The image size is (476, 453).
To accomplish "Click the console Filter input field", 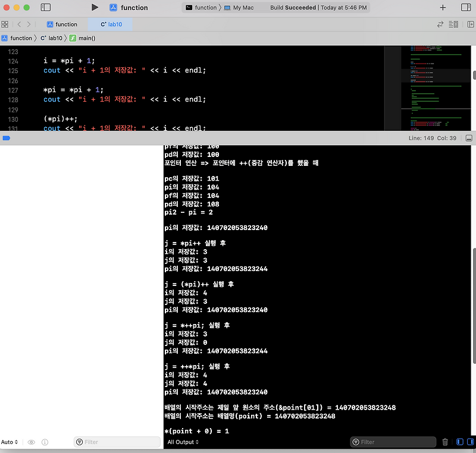I will point(393,442).
